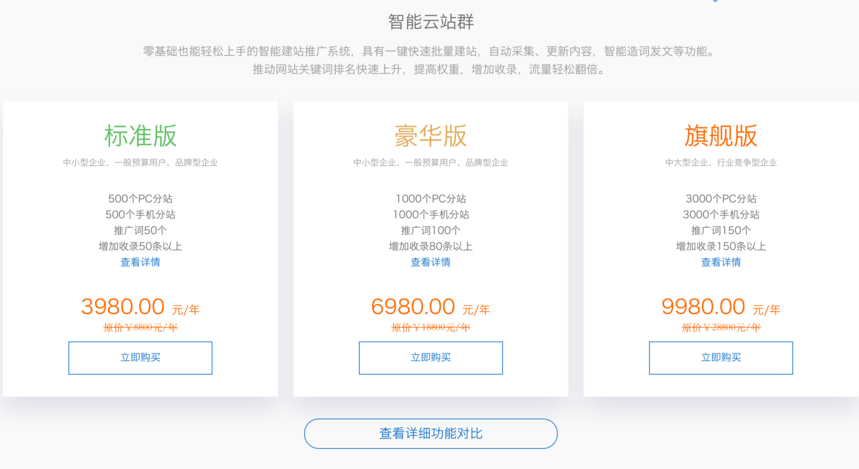The height and width of the screenshot is (469, 859).
Task: Click 推广词100个 feature line in 豪华版
Action: click(431, 230)
